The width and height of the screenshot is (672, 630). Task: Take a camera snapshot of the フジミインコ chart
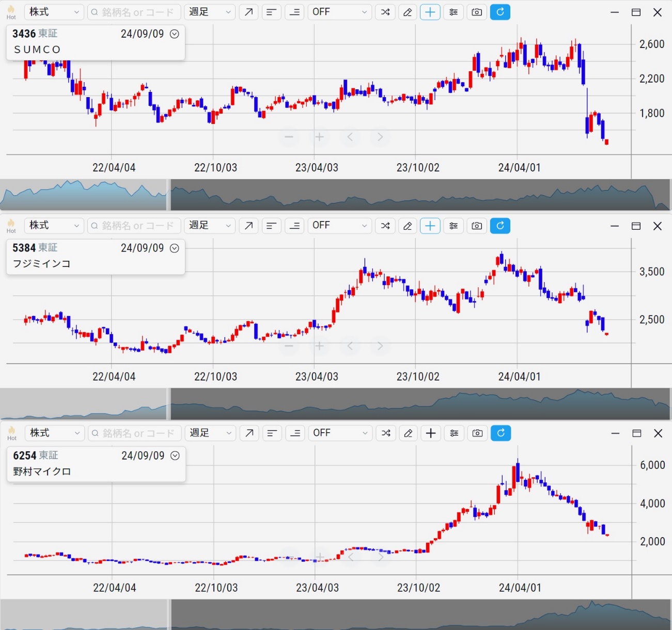point(477,226)
